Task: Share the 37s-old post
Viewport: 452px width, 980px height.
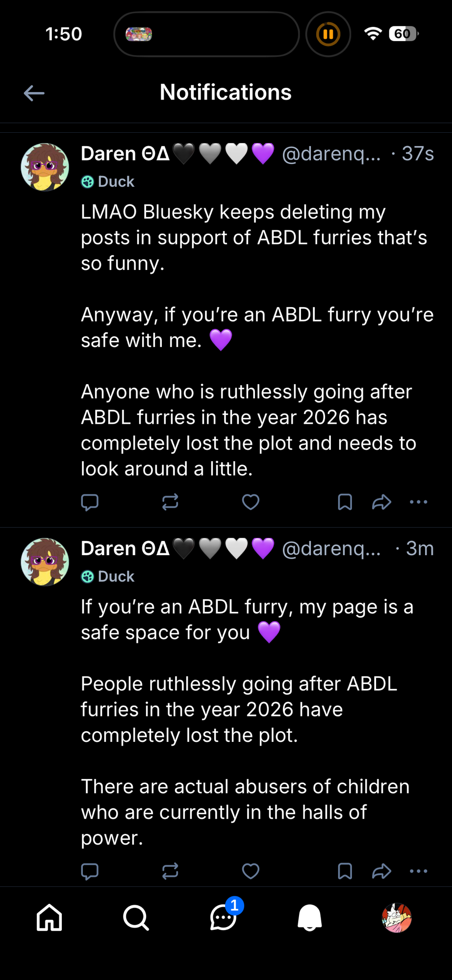Action: [x=381, y=502]
